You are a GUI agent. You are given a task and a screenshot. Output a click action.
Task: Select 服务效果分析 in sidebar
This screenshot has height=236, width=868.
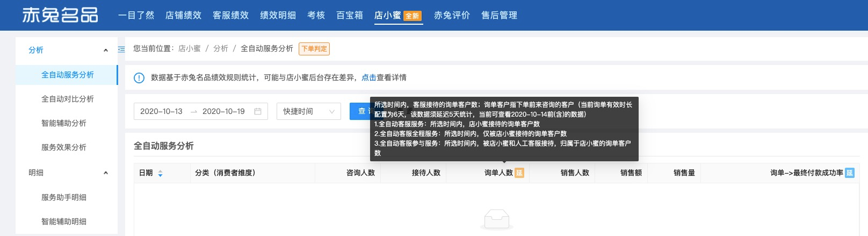[x=63, y=147]
